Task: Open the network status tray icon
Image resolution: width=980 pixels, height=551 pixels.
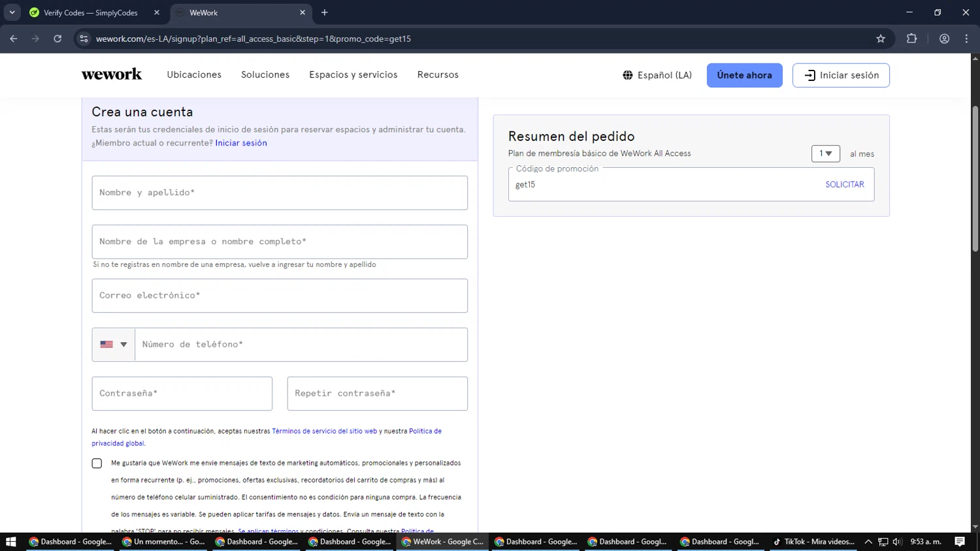Action: tap(883, 542)
